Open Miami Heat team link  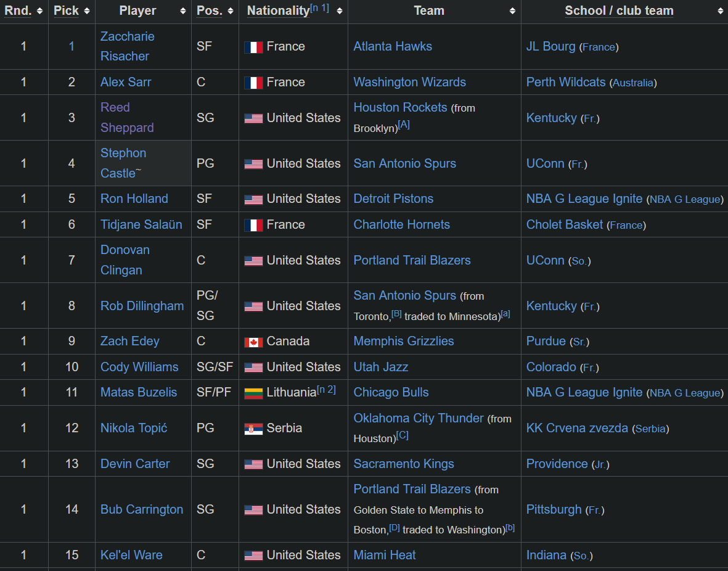pyautogui.click(x=385, y=555)
